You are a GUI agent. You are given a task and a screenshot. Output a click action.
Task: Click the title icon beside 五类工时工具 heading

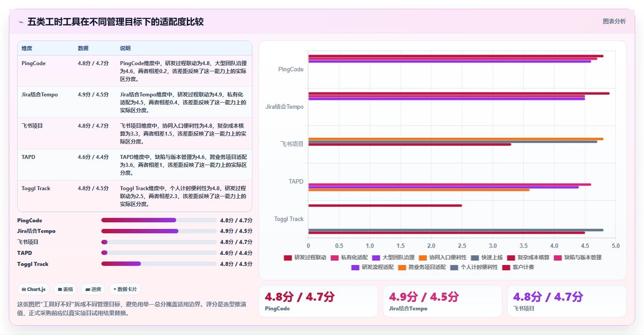click(x=21, y=22)
